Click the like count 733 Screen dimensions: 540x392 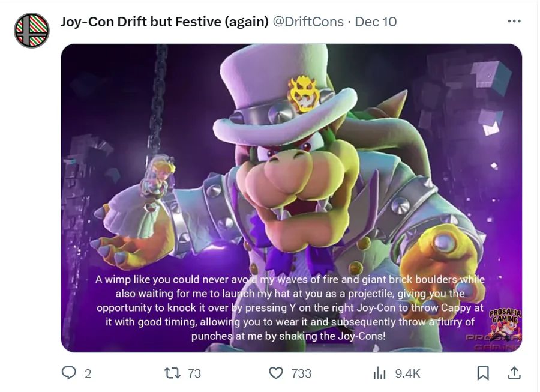click(x=301, y=373)
